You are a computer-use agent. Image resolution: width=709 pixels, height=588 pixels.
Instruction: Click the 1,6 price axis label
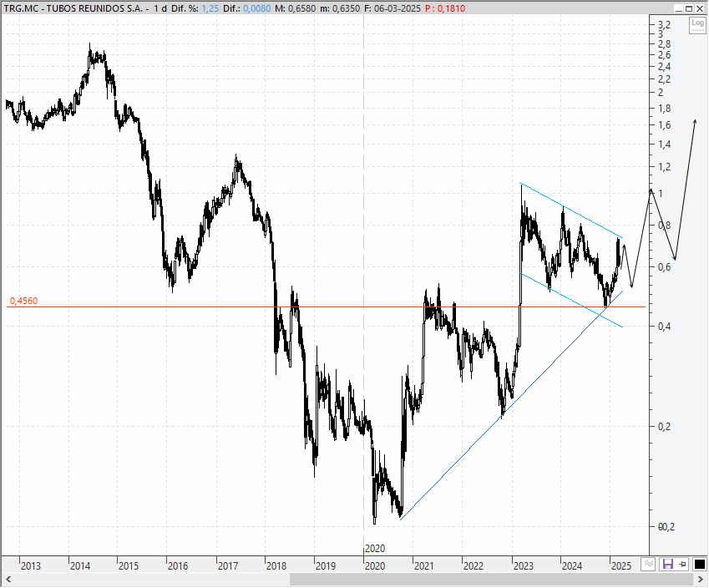click(x=664, y=125)
